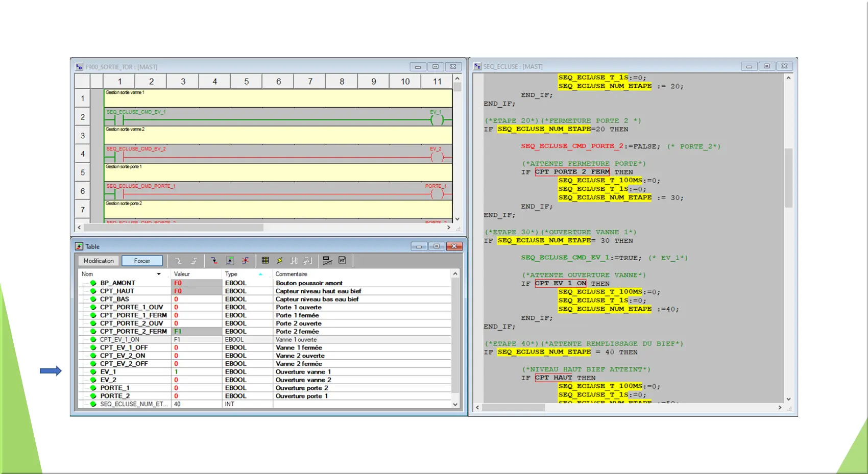Click F900_SORTIE_TOR window title icon
The height and width of the screenshot is (474, 868).
[79, 67]
